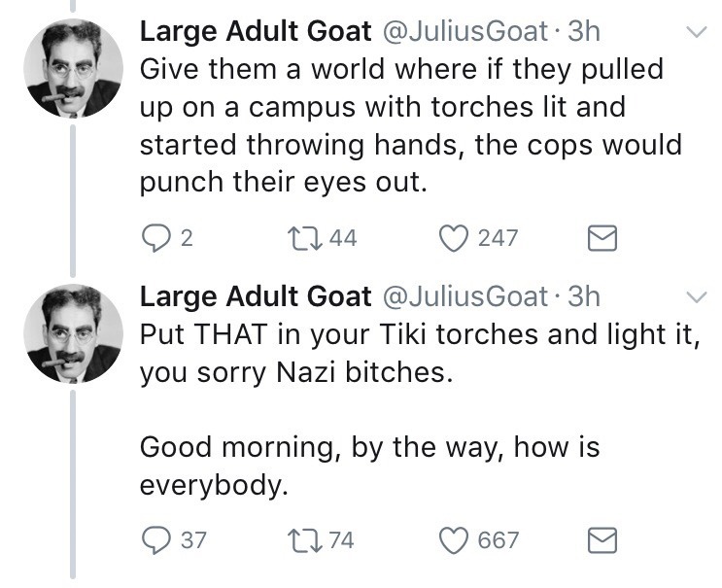Open options chevron on first tweet
Screen dimensions: 722x588
click(696, 33)
